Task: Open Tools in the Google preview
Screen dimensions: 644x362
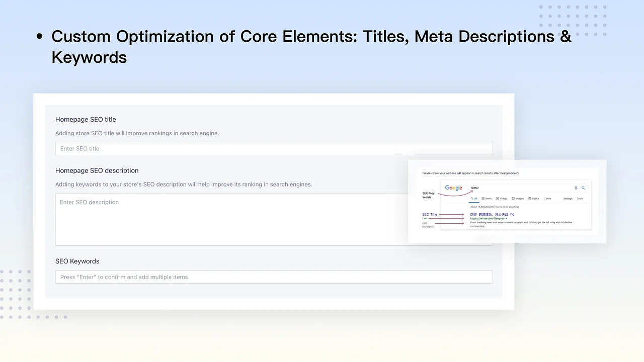Action: (580, 199)
